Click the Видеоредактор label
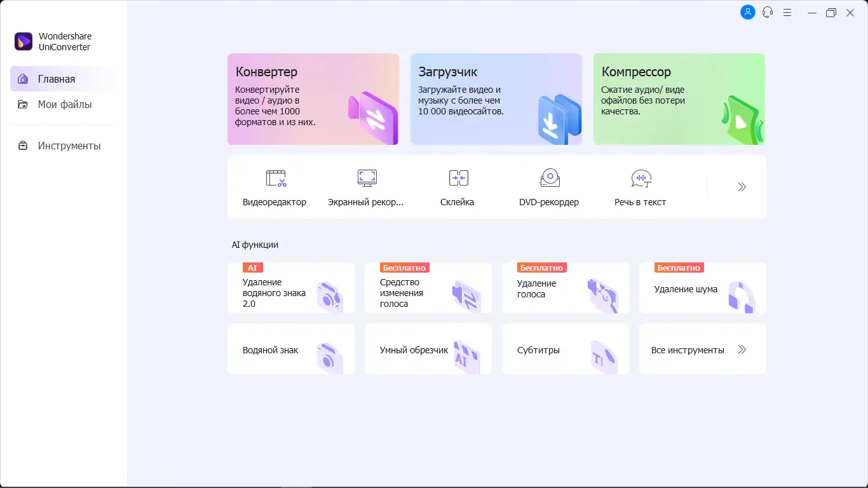This screenshot has height=488, width=868. click(x=275, y=202)
